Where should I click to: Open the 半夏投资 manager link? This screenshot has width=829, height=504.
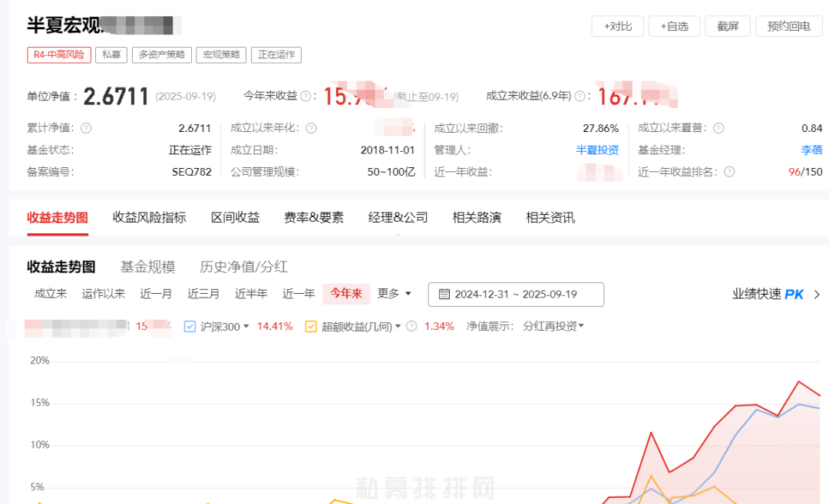tap(597, 150)
